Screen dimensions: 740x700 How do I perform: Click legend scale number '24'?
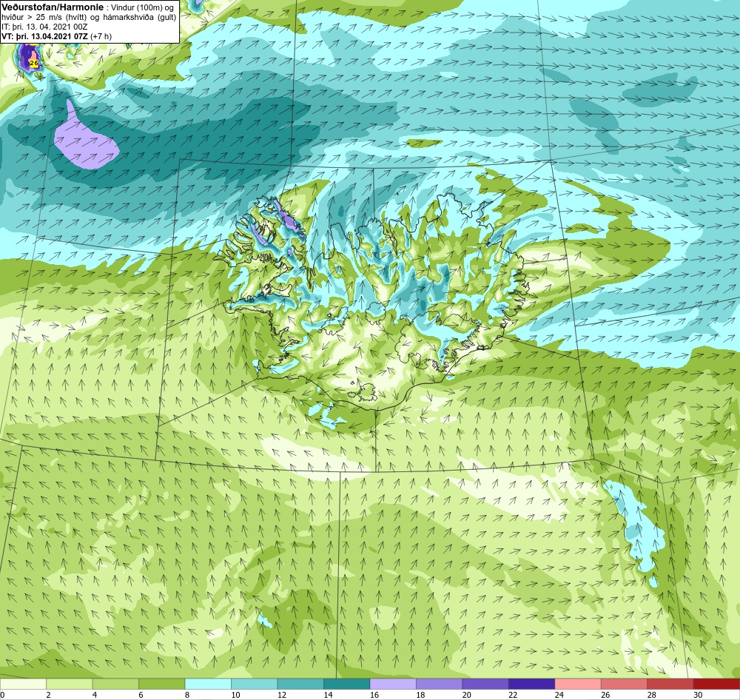tap(559, 694)
